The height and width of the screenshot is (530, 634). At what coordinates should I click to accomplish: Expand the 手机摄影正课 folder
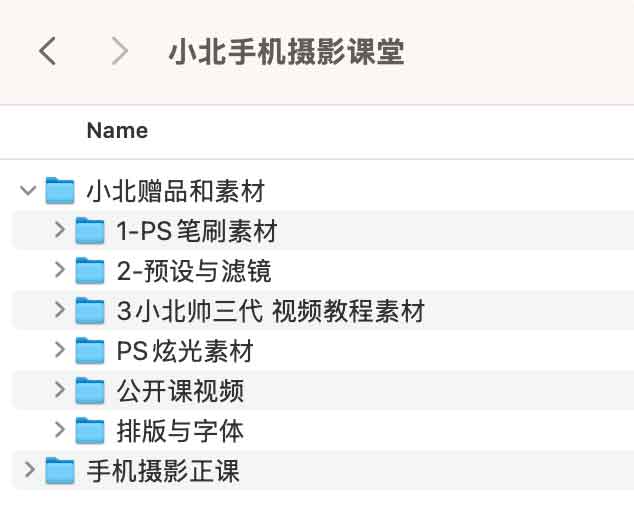[x=28, y=470]
